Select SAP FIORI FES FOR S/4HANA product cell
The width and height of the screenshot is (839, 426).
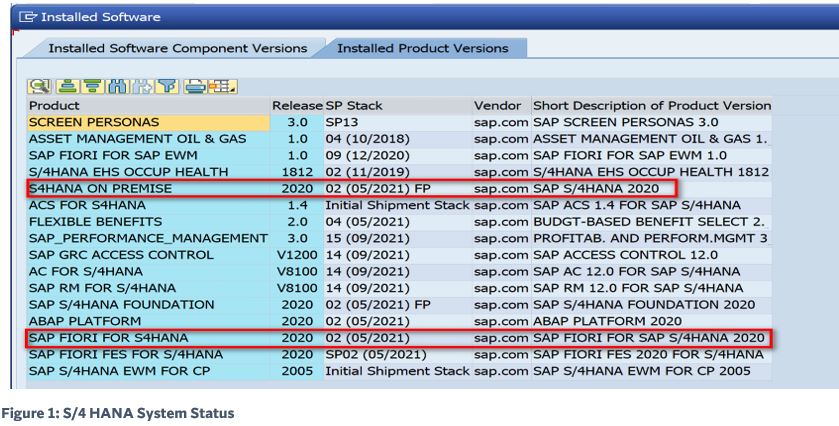148,354
